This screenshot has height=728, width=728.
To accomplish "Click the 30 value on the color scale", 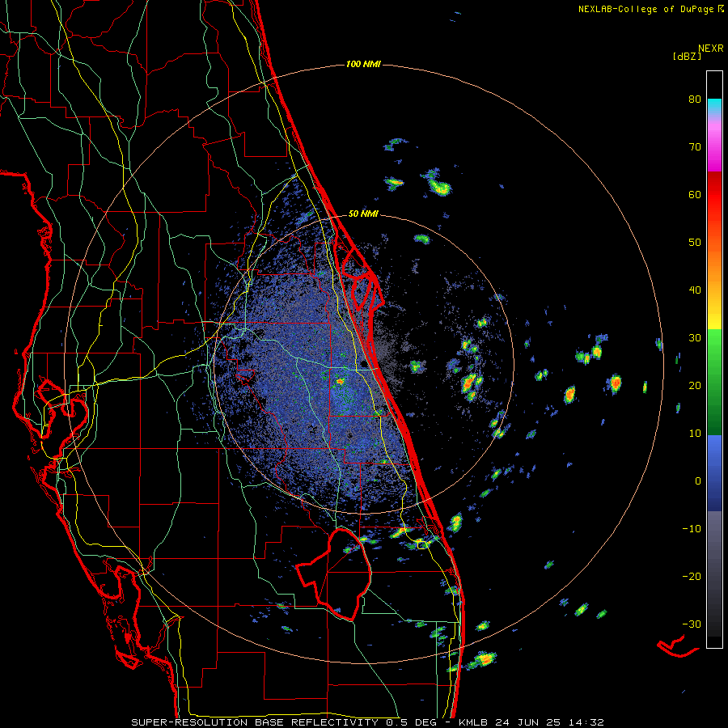I will coord(695,338).
